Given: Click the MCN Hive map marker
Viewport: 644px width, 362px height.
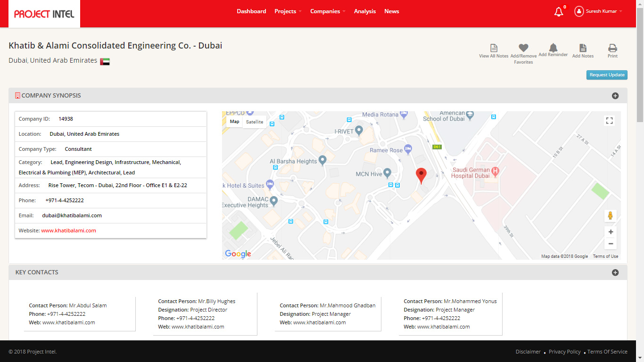Looking at the screenshot, I should coord(388,173).
